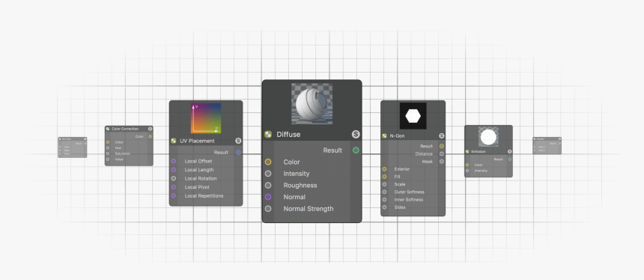Select the Emission white circle preview thumbnail

point(488,136)
